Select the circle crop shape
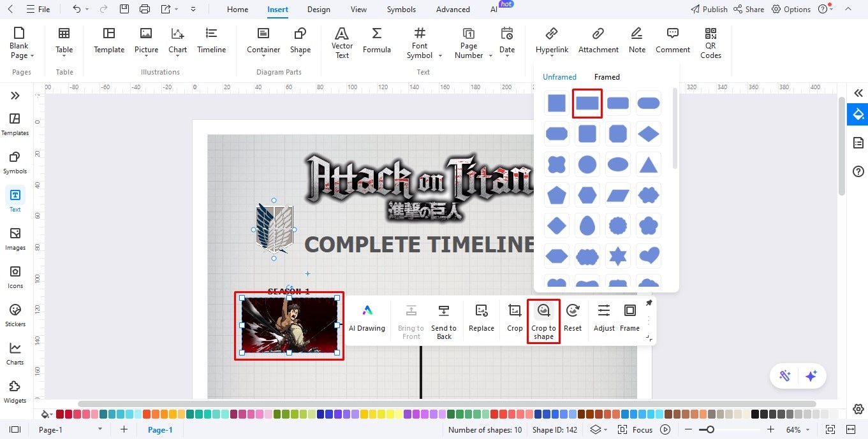Screen dimensions: 868x439 (587, 164)
